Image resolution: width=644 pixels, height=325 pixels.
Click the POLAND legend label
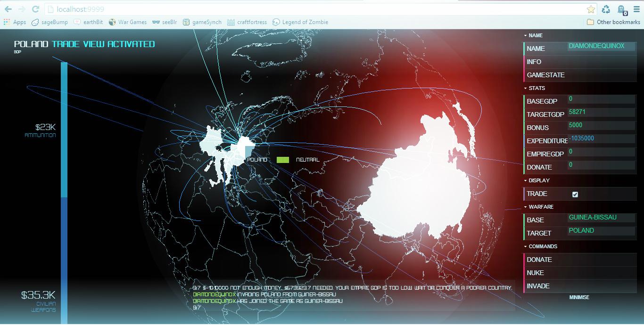(x=257, y=160)
